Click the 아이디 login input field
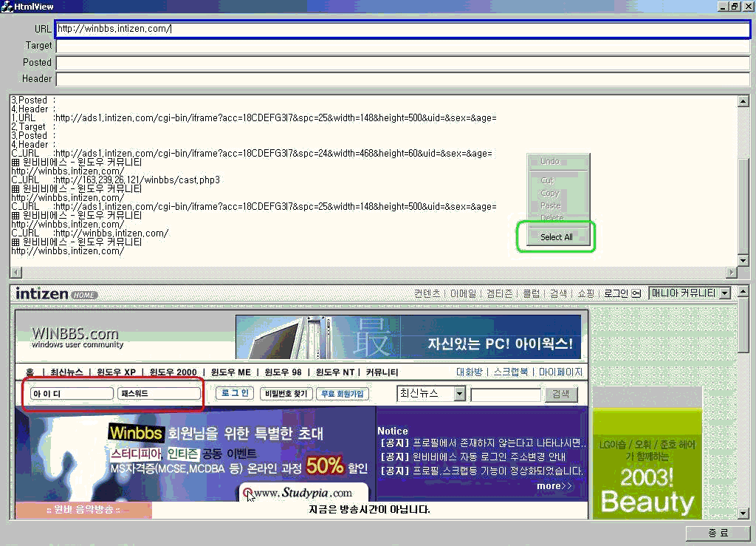This screenshot has height=546, width=756. [72, 394]
